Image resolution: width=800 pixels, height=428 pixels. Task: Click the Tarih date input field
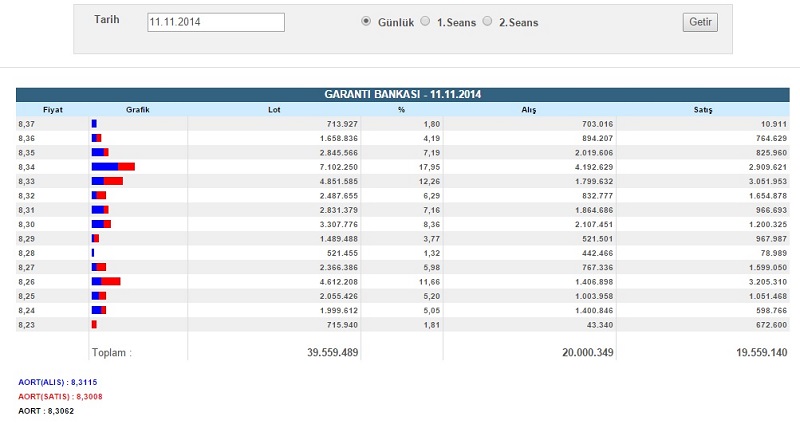tap(216, 22)
